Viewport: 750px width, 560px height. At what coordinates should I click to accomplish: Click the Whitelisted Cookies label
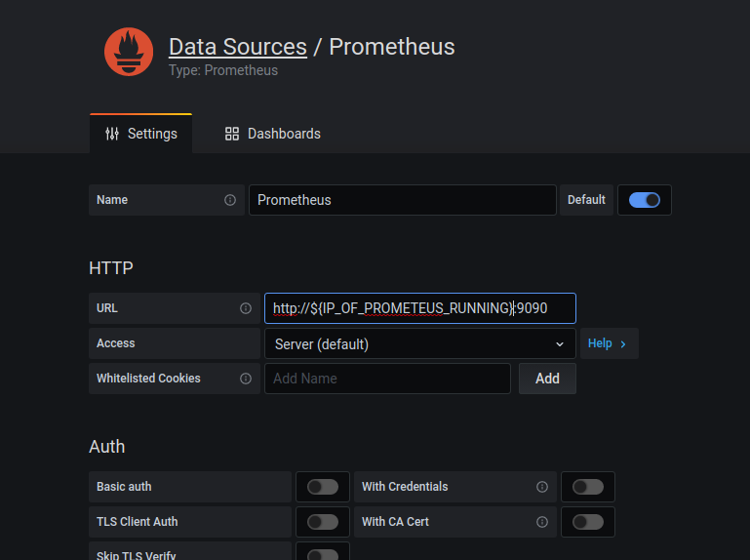148,379
